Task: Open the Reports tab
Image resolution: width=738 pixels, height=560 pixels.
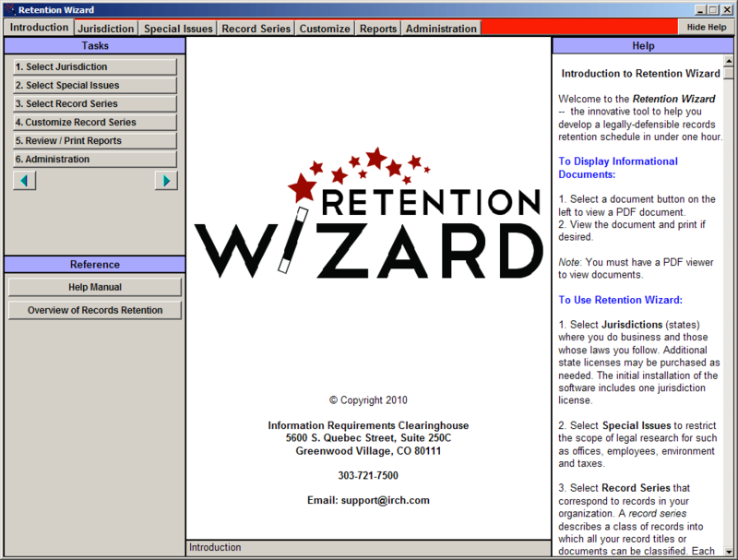Action: [378, 29]
